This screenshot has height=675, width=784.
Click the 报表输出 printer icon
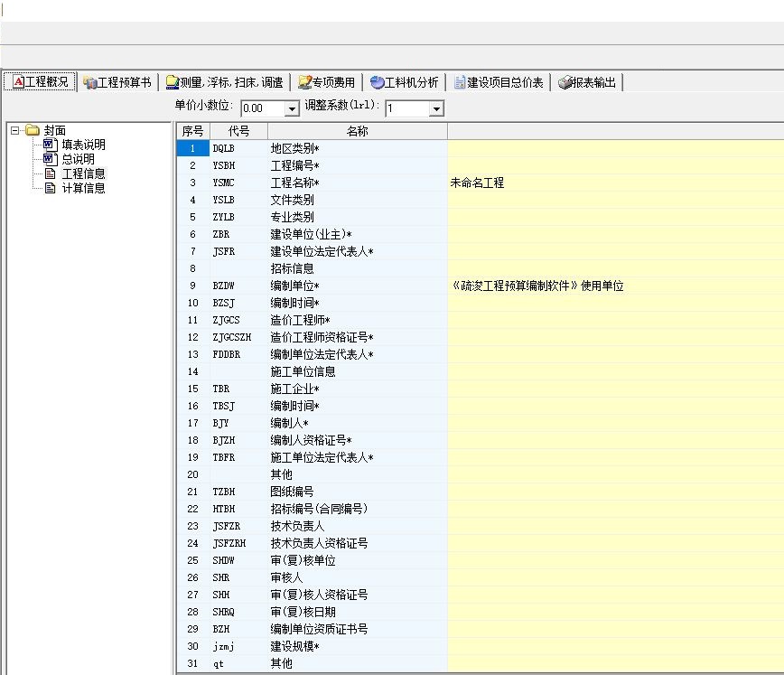click(x=565, y=82)
